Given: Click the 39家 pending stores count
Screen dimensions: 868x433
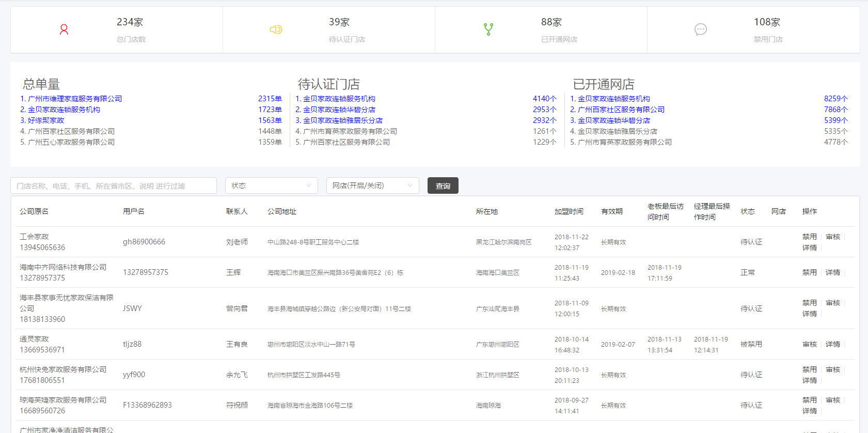Looking at the screenshot, I should pos(339,22).
